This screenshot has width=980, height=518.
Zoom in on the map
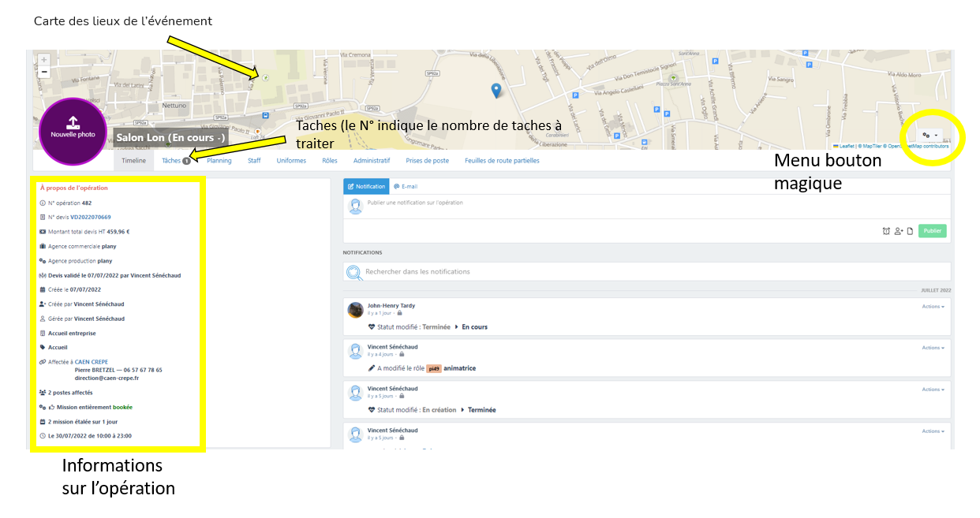[44, 60]
